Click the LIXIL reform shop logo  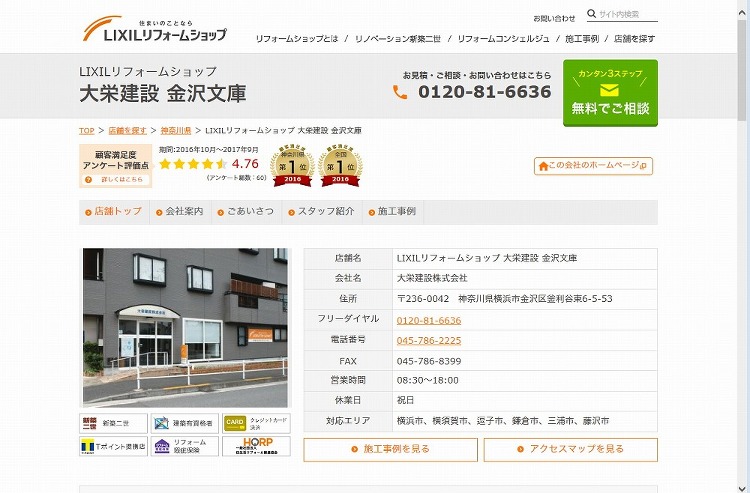[154, 29]
